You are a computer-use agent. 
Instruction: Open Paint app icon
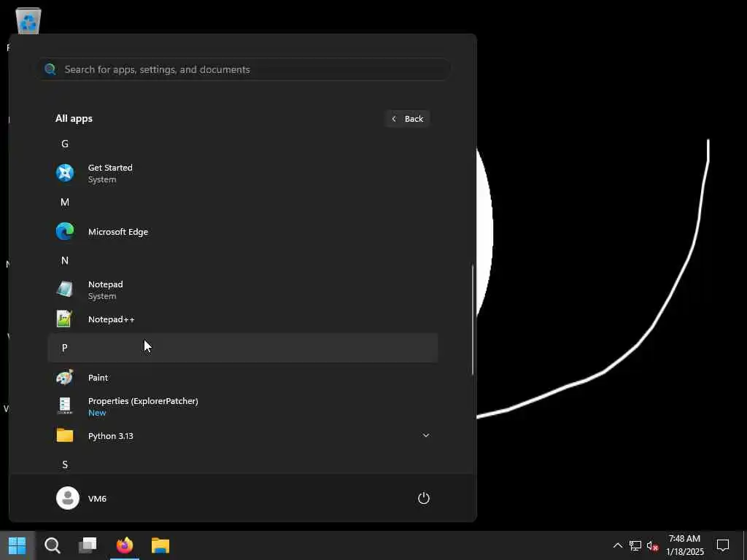(65, 378)
